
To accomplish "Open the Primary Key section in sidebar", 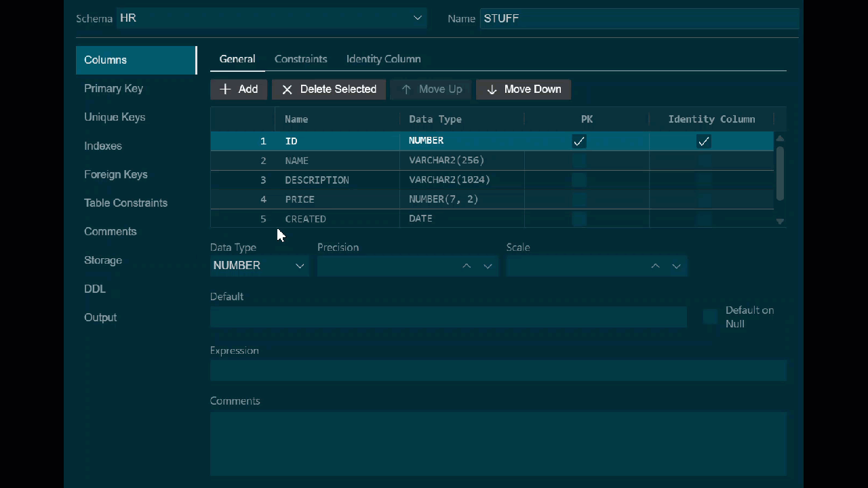I will point(113,88).
